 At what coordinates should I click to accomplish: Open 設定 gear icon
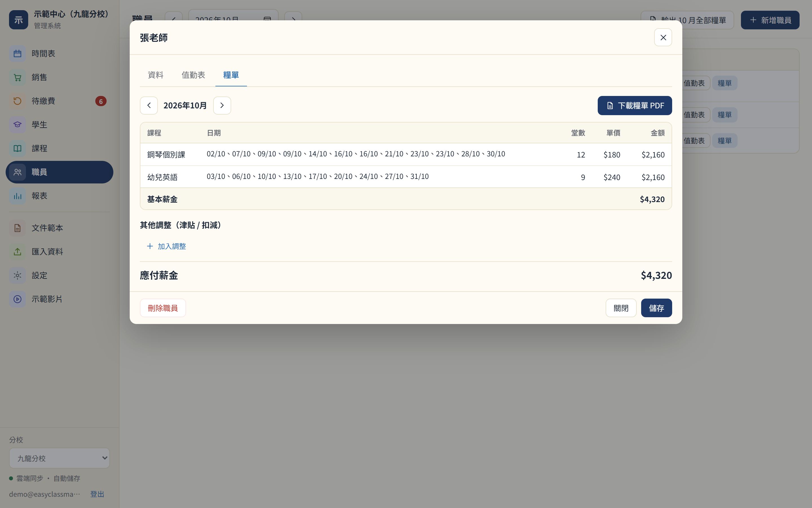17,275
